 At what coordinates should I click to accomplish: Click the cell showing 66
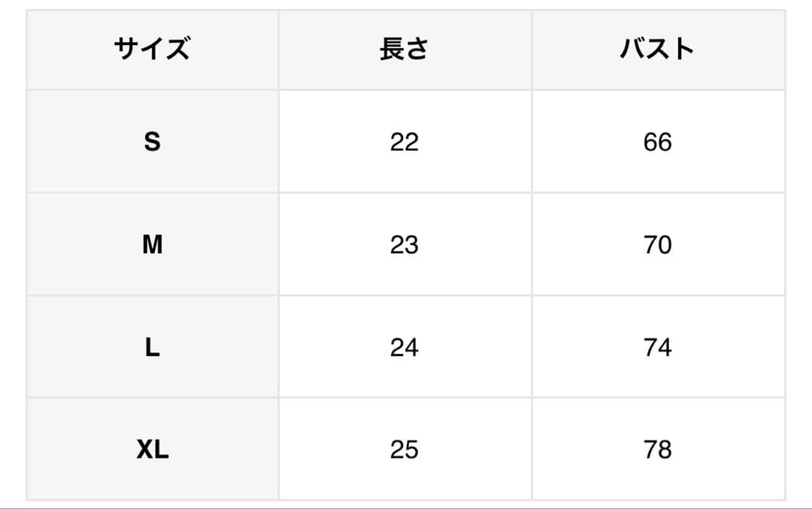click(x=657, y=141)
